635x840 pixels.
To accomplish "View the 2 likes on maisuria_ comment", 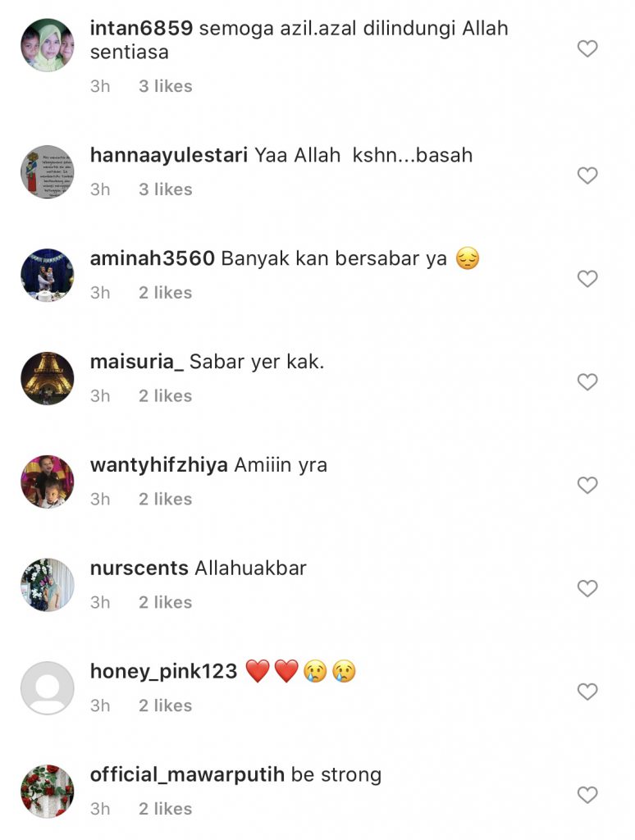I will pyautogui.click(x=165, y=396).
